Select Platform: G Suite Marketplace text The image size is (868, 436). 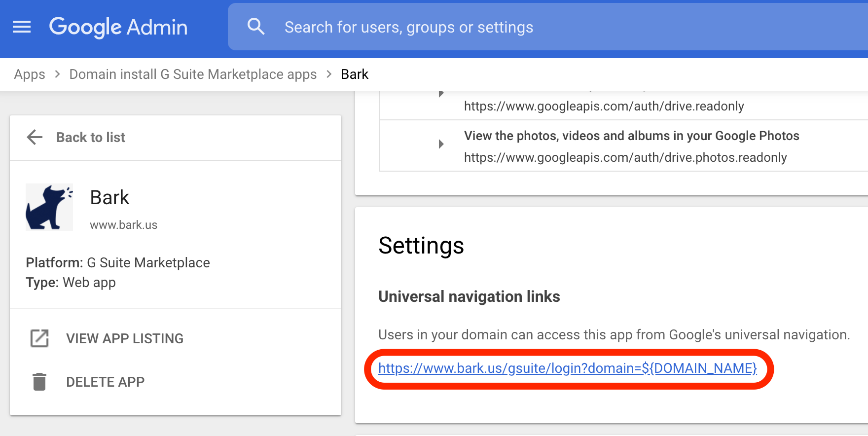(x=118, y=263)
